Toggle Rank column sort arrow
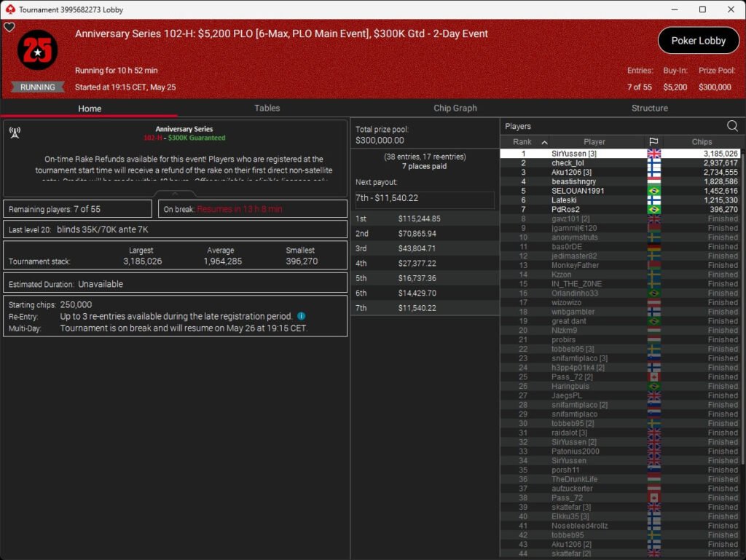Viewport: 746px width, 560px height. click(545, 142)
